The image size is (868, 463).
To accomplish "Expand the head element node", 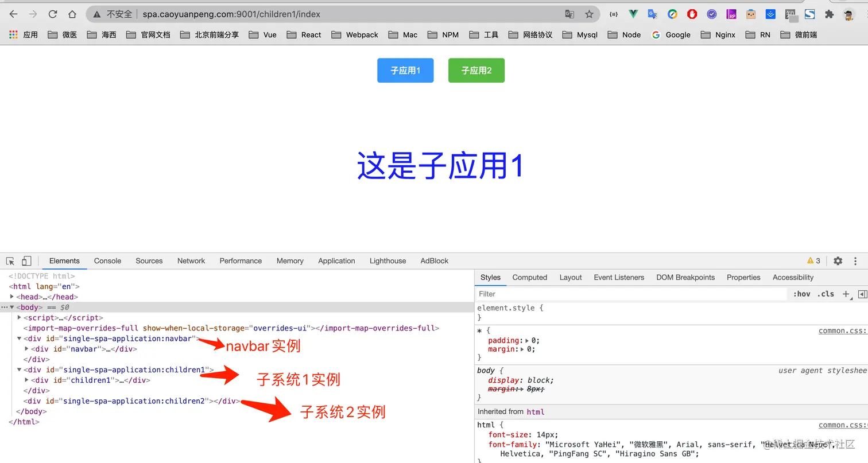I will pyautogui.click(x=12, y=297).
